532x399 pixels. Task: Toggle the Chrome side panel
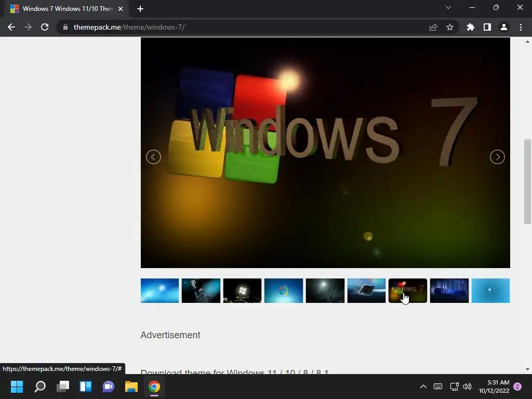click(487, 27)
